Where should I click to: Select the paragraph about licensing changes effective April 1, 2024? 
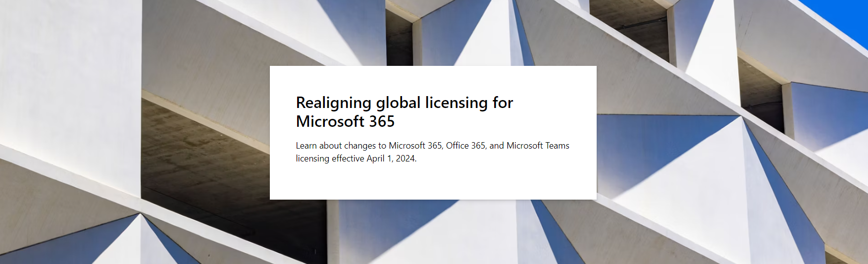tap(433, 152)
